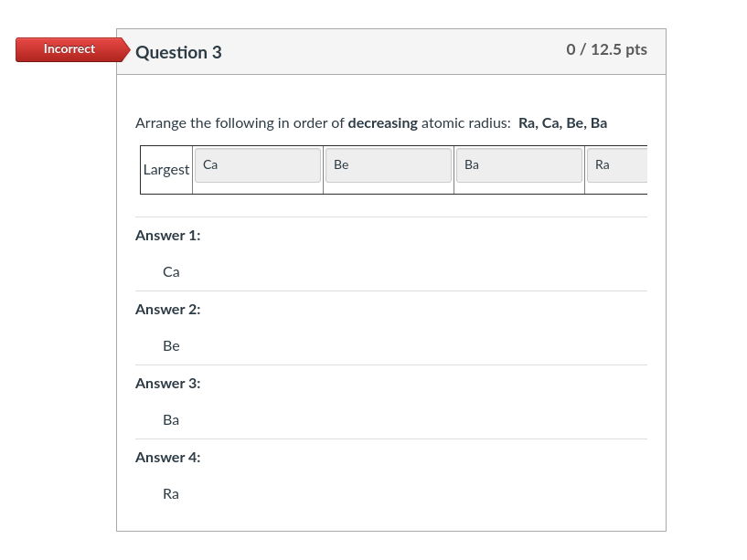
Task: Click the Ca text under Answer 1
Action: point(171,272)
